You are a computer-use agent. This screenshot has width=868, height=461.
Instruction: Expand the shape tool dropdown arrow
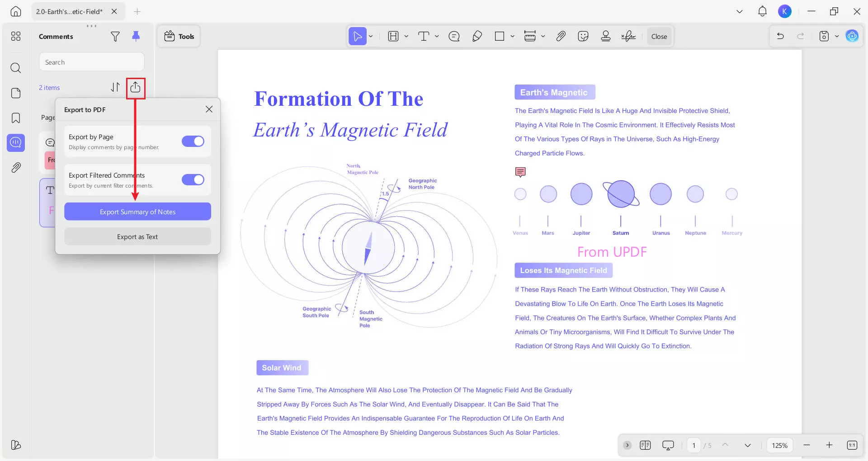click(x=512, y=37)
